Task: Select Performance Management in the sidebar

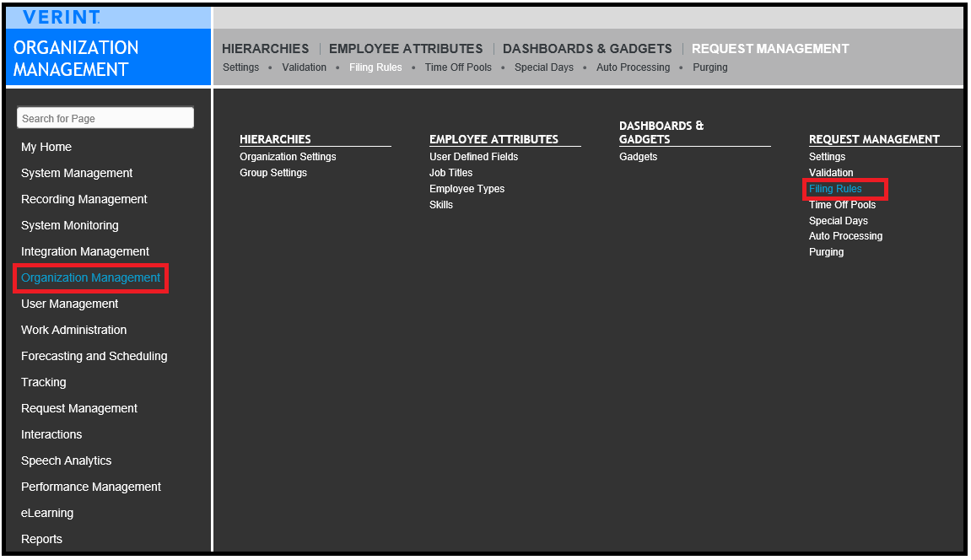Action: pyautogui.click(x=91, y=487)
